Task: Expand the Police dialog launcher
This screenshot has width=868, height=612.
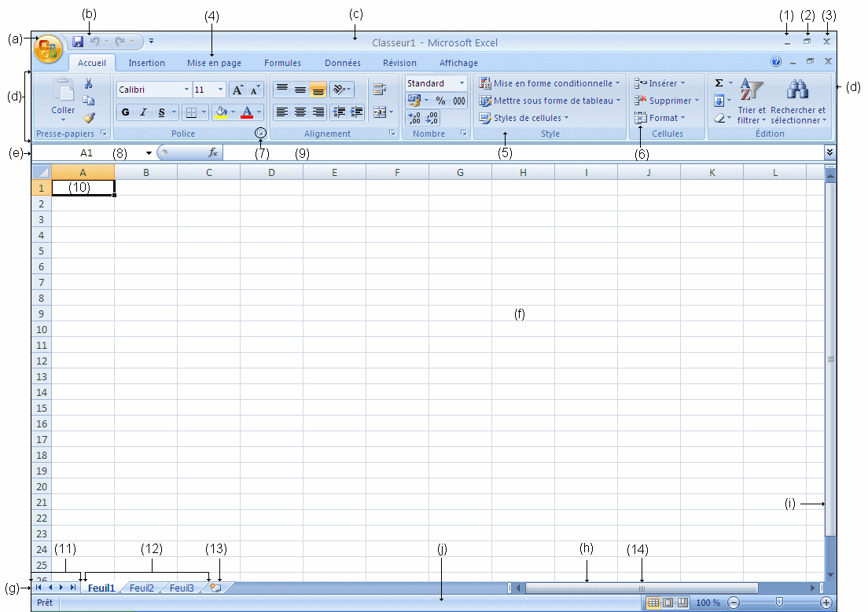Action: [x=260, y=133]
